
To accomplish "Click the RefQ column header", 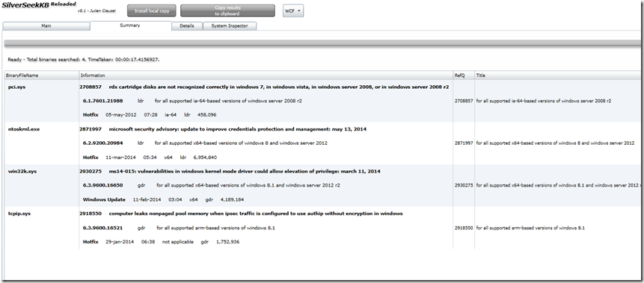I will coord(464,75).
